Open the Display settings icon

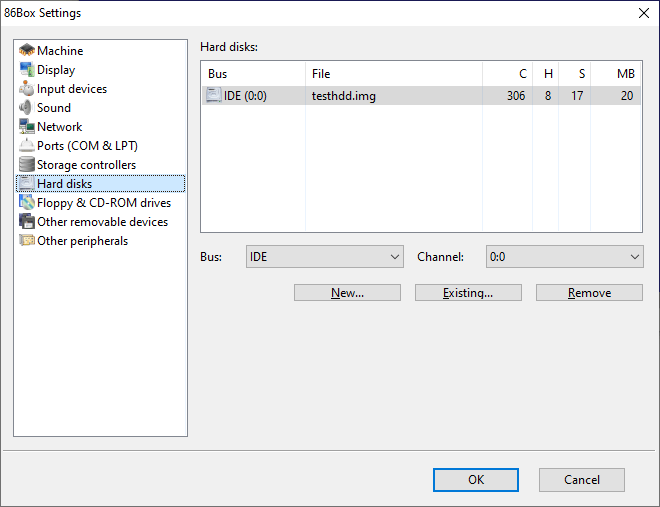(x=27, y=70)
